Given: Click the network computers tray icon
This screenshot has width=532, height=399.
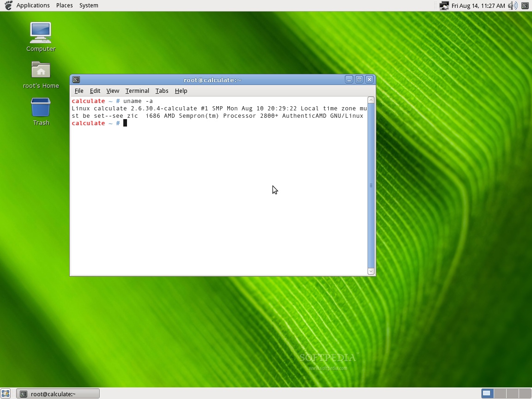Looking at the screenshot, I should tap(444, 6).
